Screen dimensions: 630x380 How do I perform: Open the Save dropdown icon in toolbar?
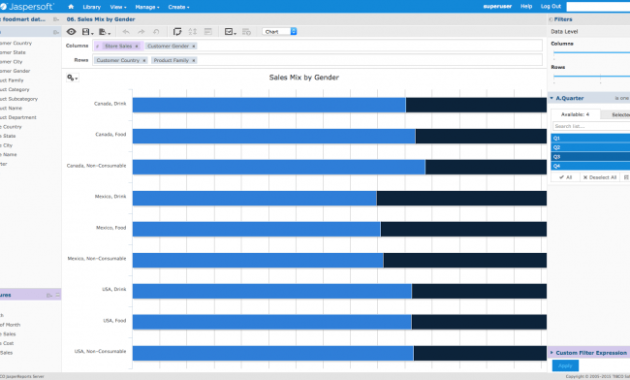tap(87, 32)
